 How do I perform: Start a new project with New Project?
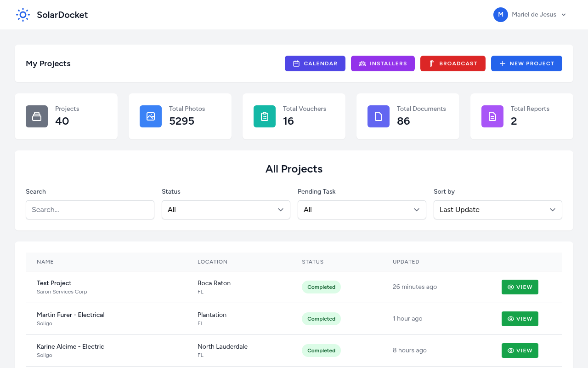click(x=526, y=63)
